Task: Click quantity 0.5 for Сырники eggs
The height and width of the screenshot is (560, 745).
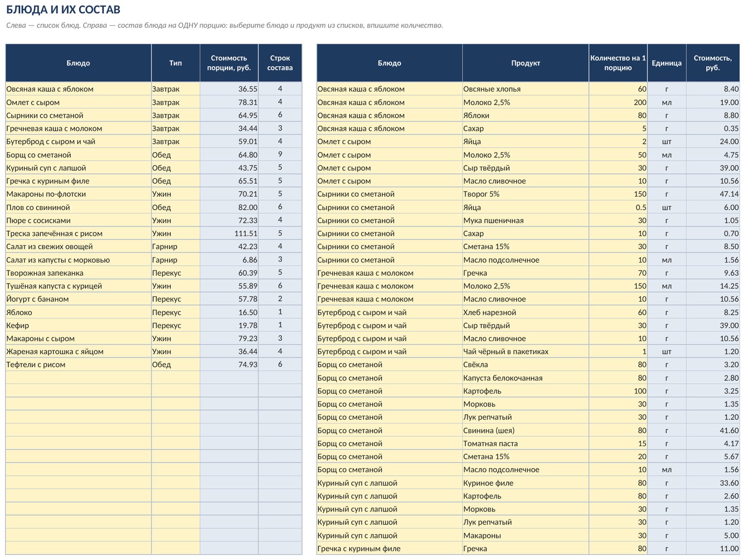Action: 618,207
